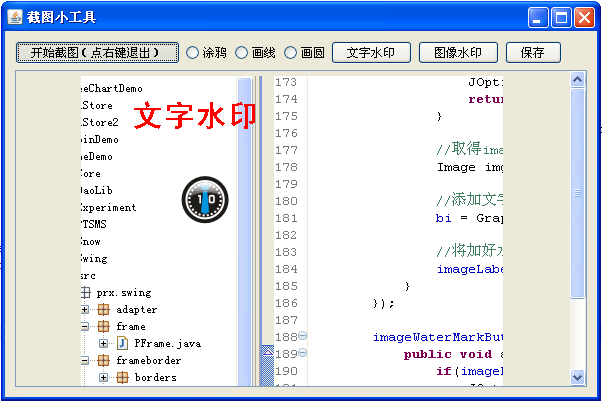
Task: Click the scrollbar down arrow
Action: [x=577, y=377]
